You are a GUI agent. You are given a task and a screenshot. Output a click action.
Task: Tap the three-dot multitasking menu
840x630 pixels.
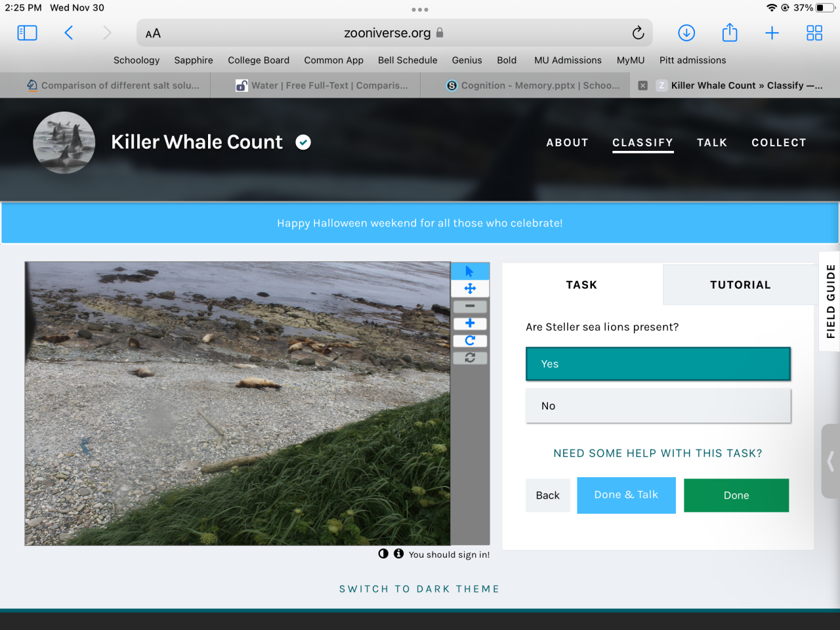pyautogui.click(x=420, y=10)
